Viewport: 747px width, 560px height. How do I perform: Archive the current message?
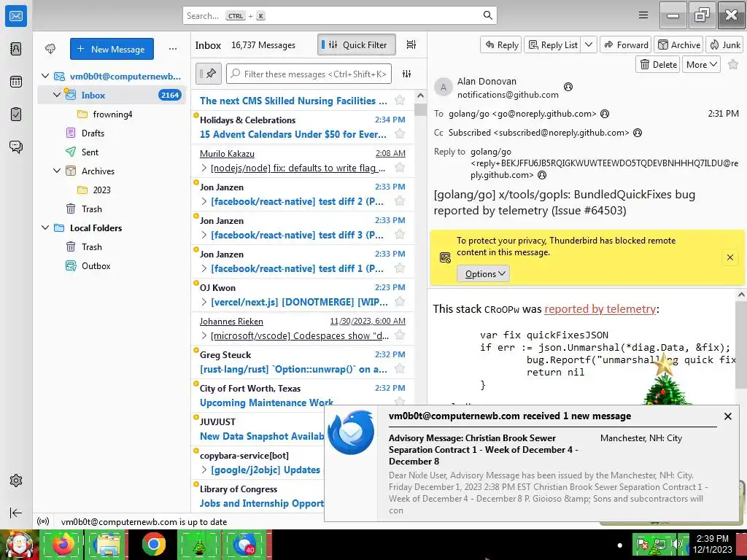point(679,44)
